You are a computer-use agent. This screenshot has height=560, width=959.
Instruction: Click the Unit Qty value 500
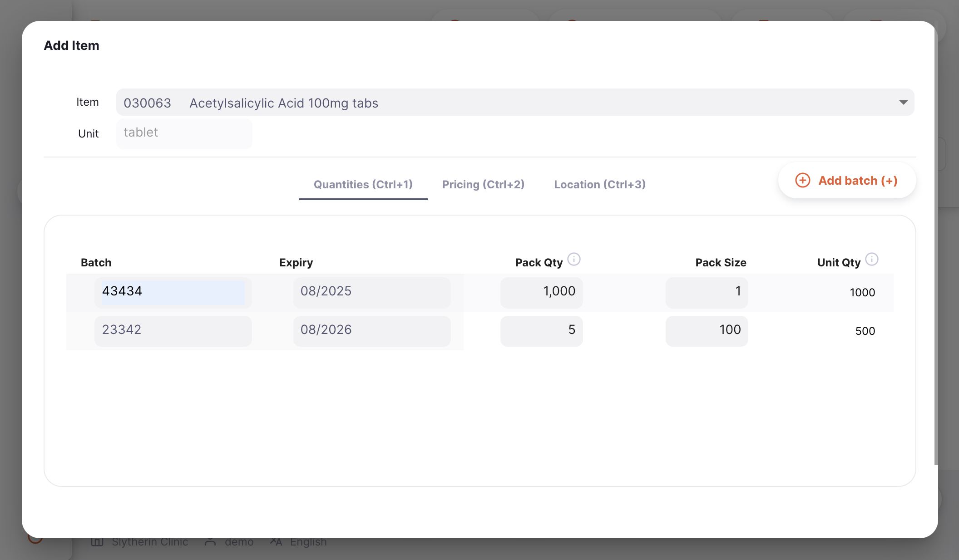[x=865, y=331]
